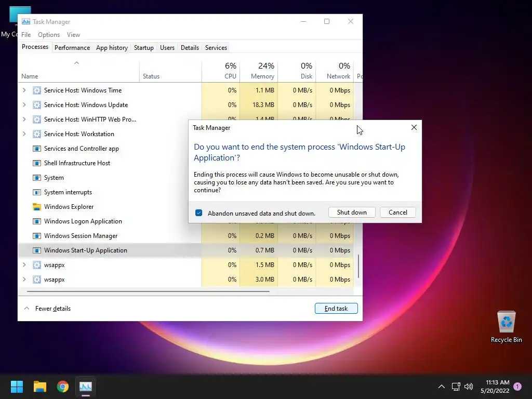Launch Google Chrome from the taskbar
Viewport: 532px width, 399px height.
[63, 387]
